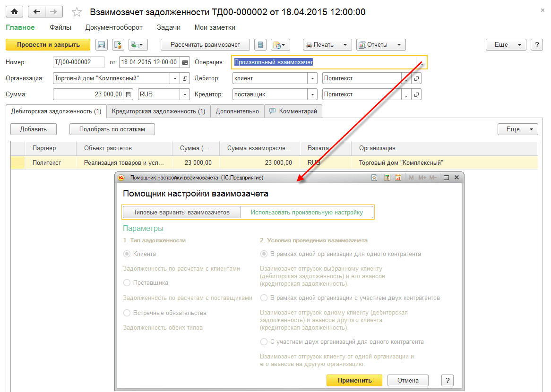Click the Номер field ТД00-000002
Screen dimensions: 551x392
tap(79, 62)
